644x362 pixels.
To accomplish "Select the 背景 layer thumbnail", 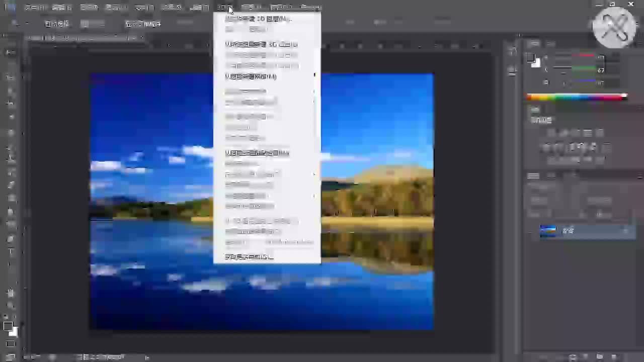I will (x=548, y=231).
